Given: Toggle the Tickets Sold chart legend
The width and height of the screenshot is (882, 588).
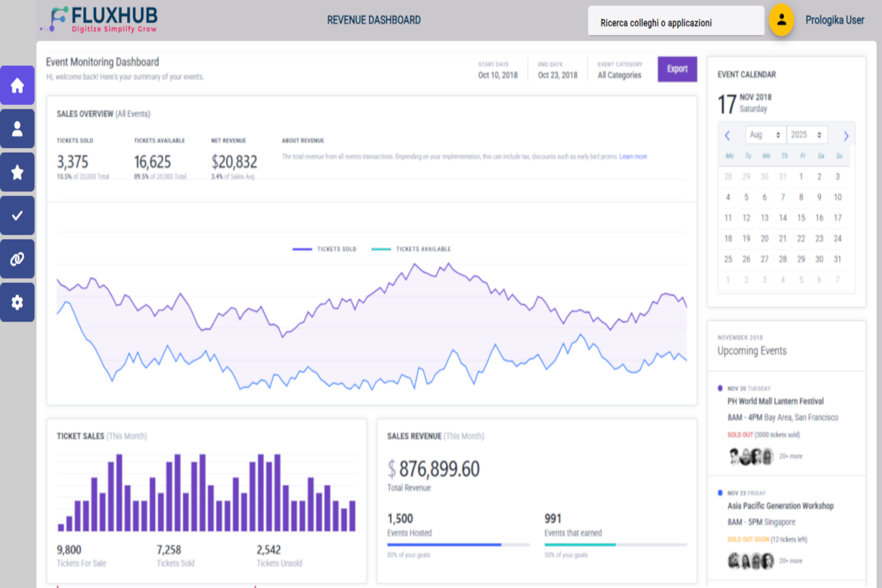Looking at the screenshot, I should (x=325, y=249).
